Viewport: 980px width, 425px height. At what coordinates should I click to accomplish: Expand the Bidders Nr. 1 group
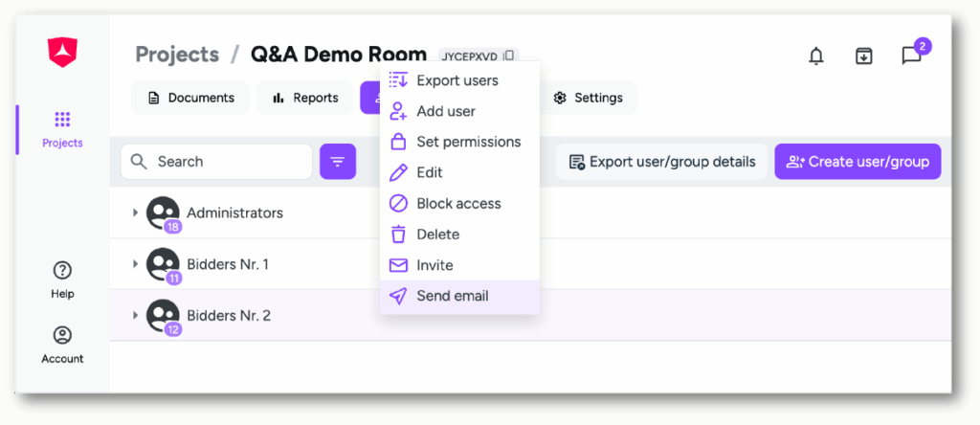point(135,264)
